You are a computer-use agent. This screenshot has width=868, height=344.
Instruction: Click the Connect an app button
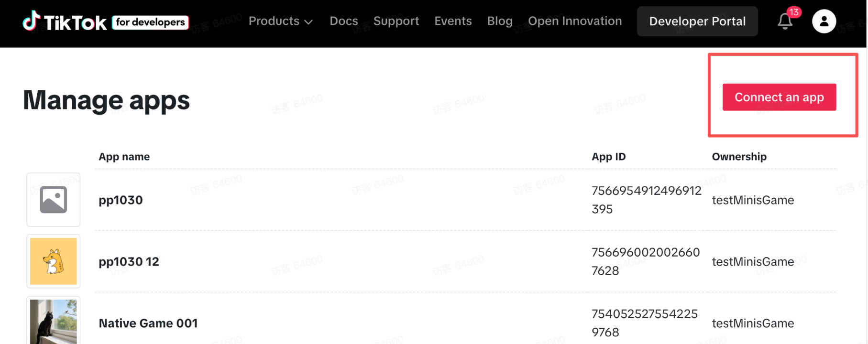tap(779, 97)
